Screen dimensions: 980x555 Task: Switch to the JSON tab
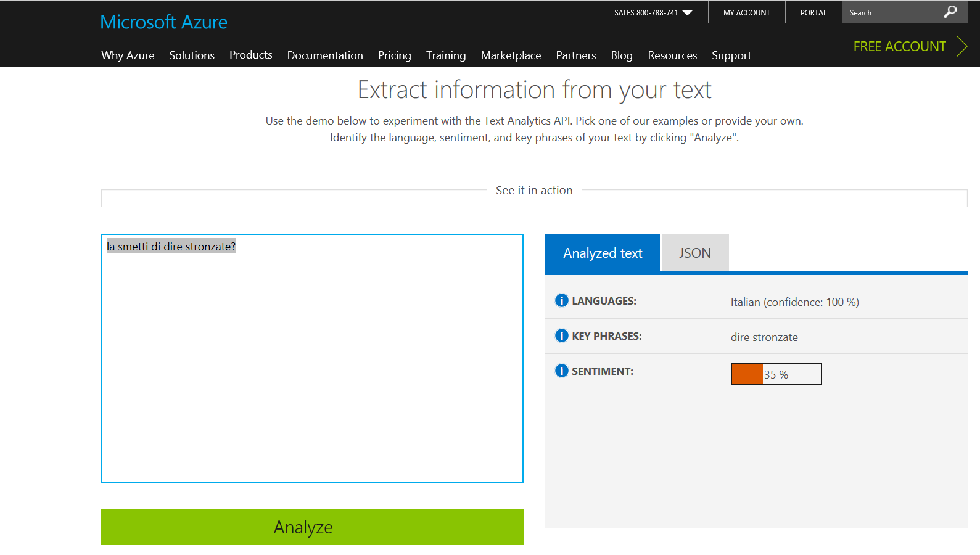pos(694,253)
